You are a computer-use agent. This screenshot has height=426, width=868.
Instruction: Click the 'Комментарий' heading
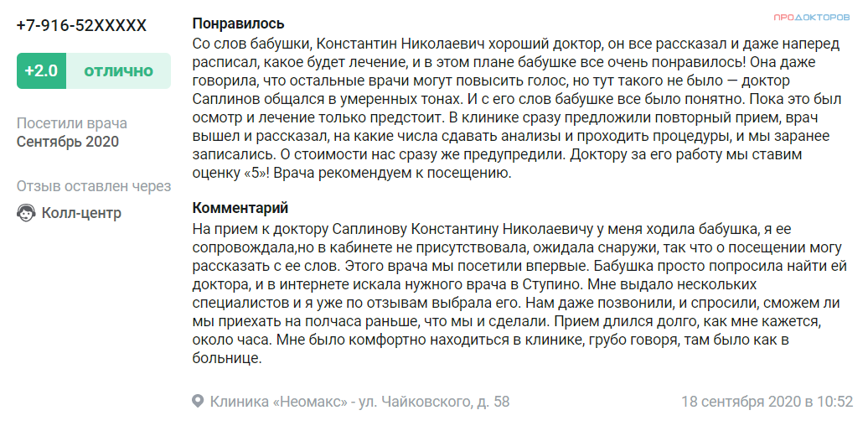(240, 208)
